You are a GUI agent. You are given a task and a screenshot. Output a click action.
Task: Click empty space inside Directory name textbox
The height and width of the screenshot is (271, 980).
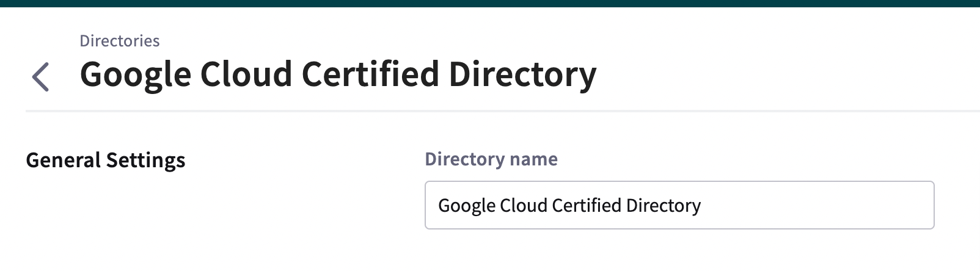click(819, 205)
